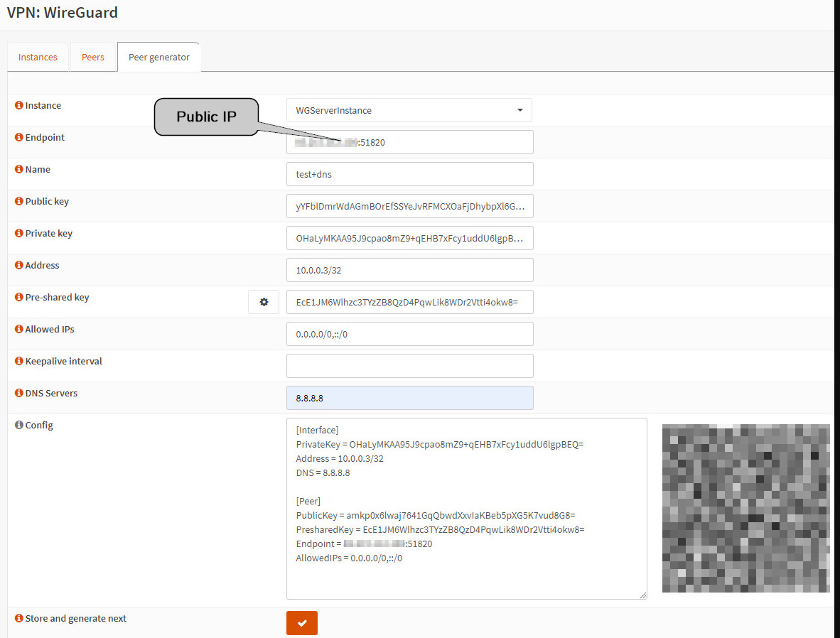
Task: Focus the Address field with 10.0.0.3/32
Action: tap(409, 270)
